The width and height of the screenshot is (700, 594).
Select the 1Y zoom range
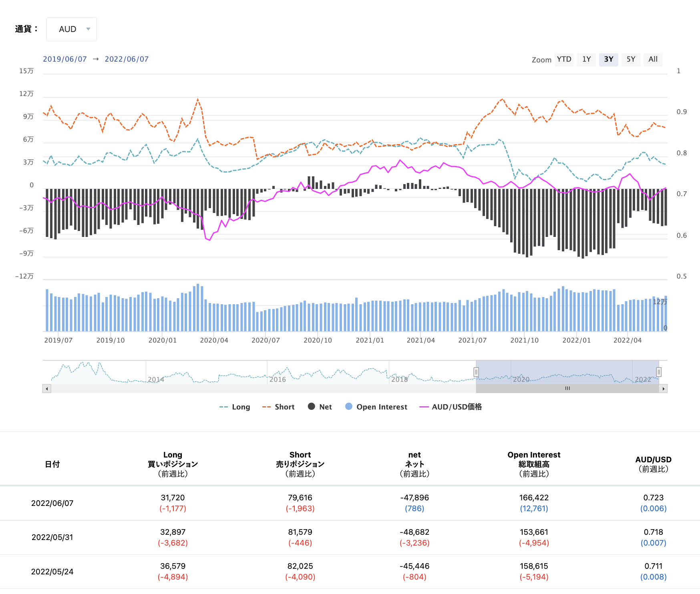pyautogui.click(x=587, y=59)
